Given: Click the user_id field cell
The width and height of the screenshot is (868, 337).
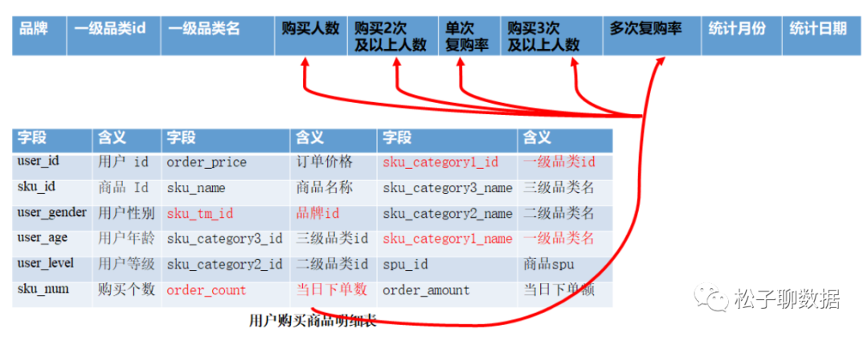Looking at the screenshot, I should pos(52,166).
